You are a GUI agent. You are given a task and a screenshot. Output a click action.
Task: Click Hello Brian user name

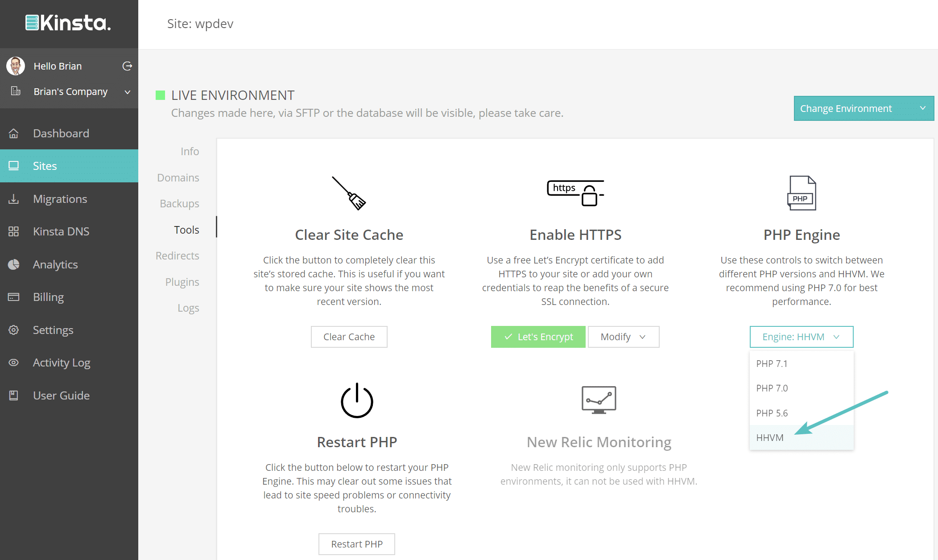[x=58, y=66]
